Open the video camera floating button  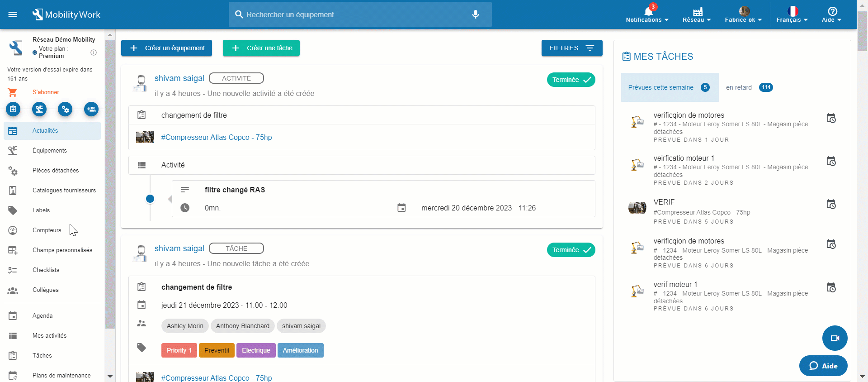click(x=835, y=338)
